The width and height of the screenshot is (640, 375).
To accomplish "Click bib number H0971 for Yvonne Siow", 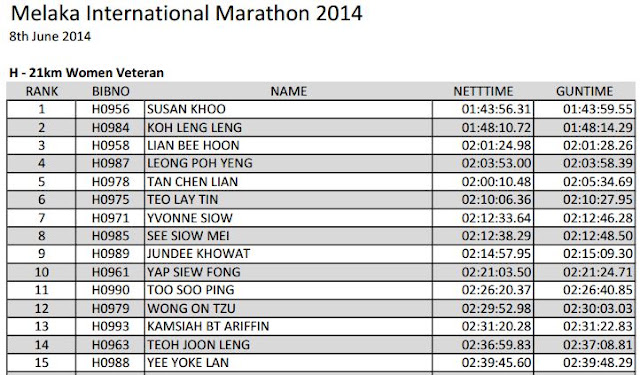I will 111,218.
